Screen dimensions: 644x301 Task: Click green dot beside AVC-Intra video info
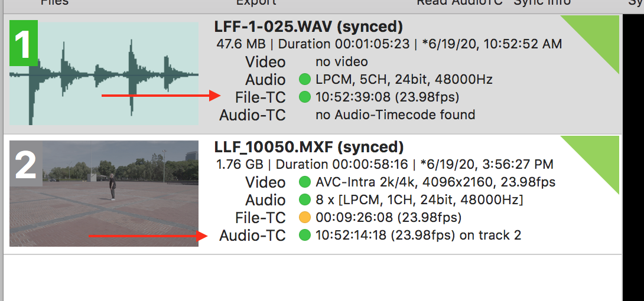[x=304, y=182]
